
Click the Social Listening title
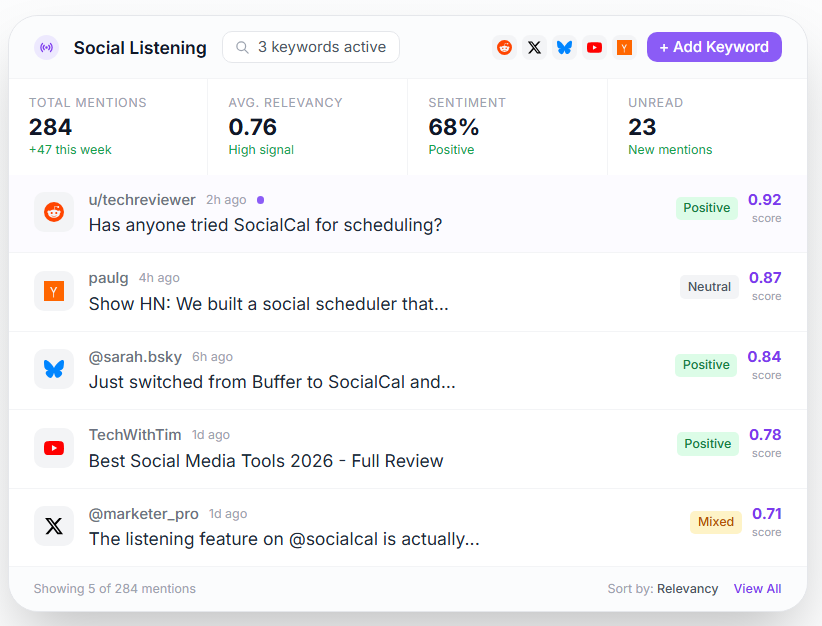coord(140,48)
